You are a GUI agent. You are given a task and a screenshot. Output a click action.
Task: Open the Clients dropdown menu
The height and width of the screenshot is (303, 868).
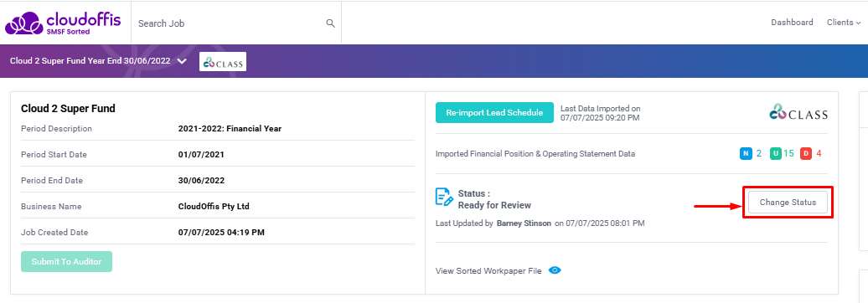(844, 23)
